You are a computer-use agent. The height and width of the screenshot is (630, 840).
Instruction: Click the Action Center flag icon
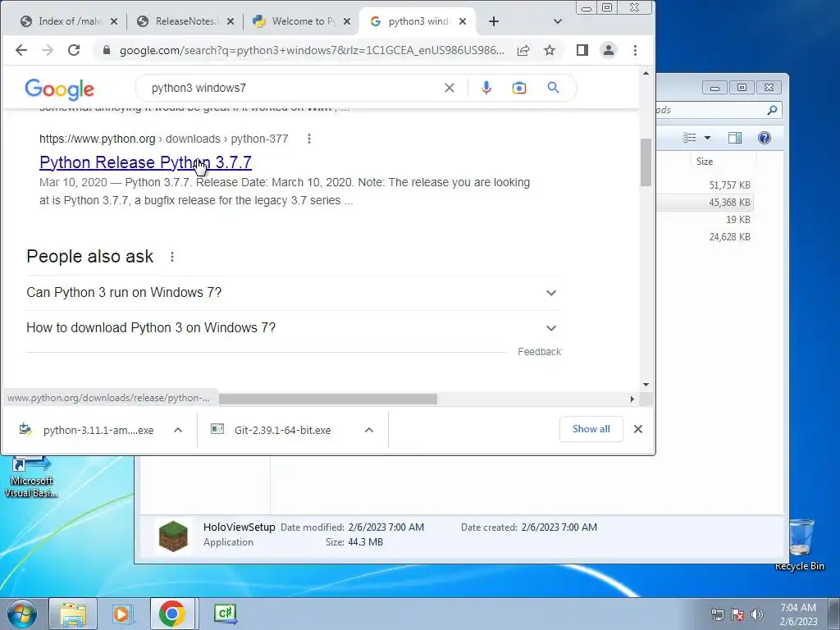[737, 614]
